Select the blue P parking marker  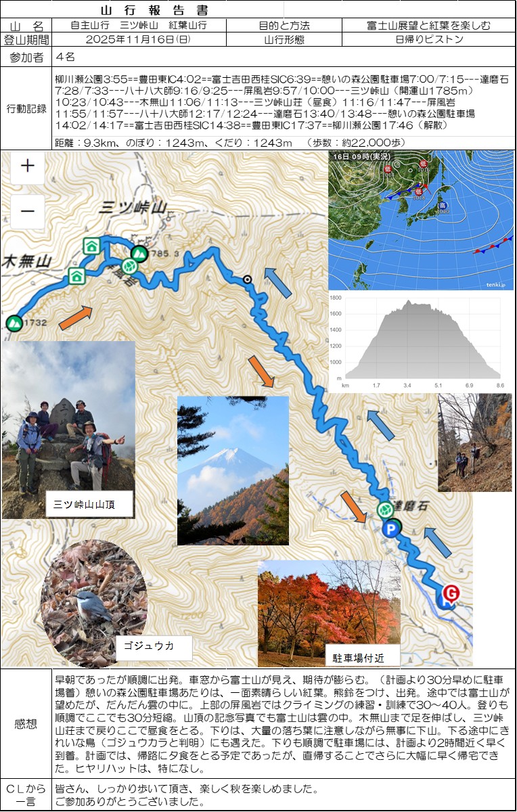(390, 529)
